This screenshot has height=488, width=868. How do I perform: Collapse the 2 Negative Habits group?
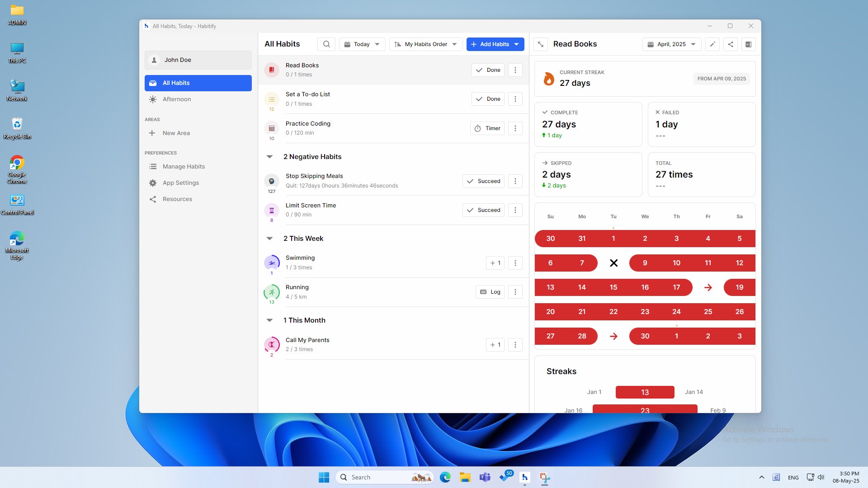tap(270, 157)
